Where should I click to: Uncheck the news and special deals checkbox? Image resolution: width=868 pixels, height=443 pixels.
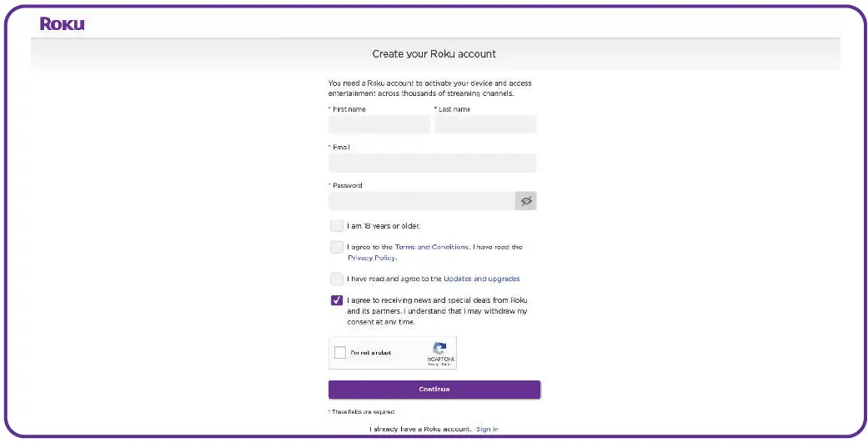(336, 300)
